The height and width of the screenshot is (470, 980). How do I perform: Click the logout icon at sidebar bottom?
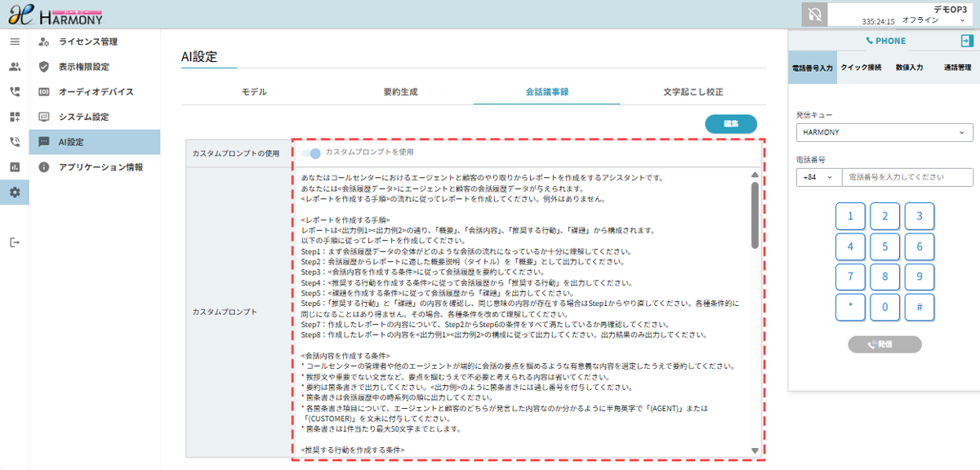coord(15,242)
